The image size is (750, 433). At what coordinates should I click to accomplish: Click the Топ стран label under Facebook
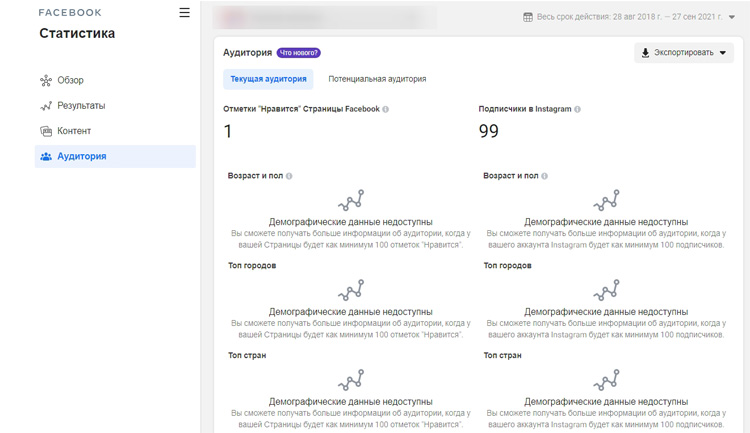coord(247,355)
